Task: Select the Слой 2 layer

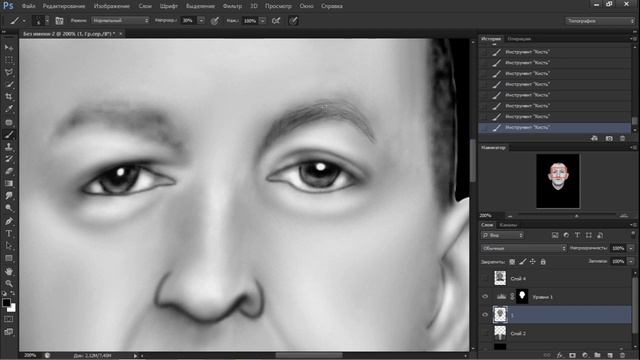Action: [556, 333]
